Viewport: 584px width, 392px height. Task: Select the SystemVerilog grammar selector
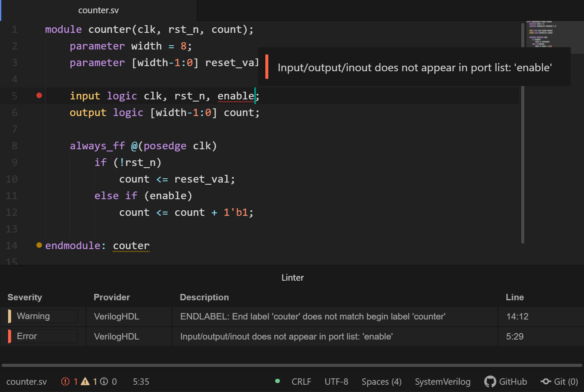[x=442, y=382]
